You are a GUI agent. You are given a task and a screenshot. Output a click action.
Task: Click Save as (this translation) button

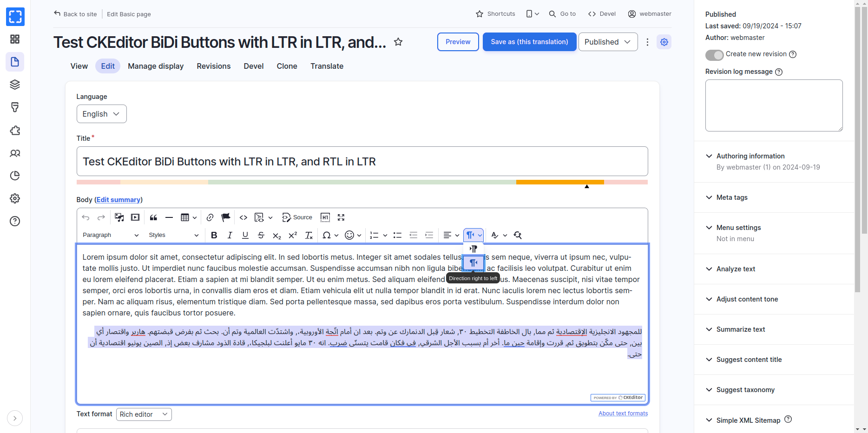tap(530, 42)
